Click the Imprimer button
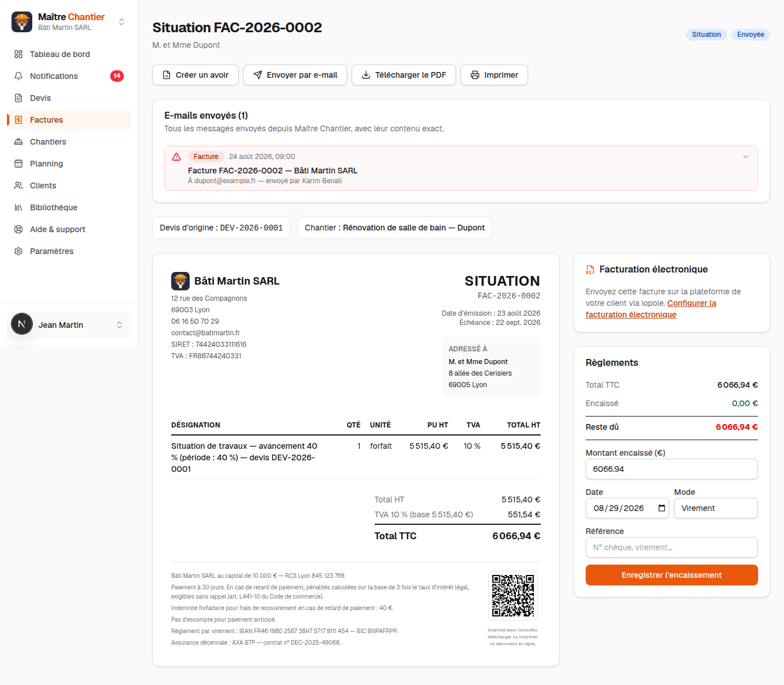 pos(494,75)
